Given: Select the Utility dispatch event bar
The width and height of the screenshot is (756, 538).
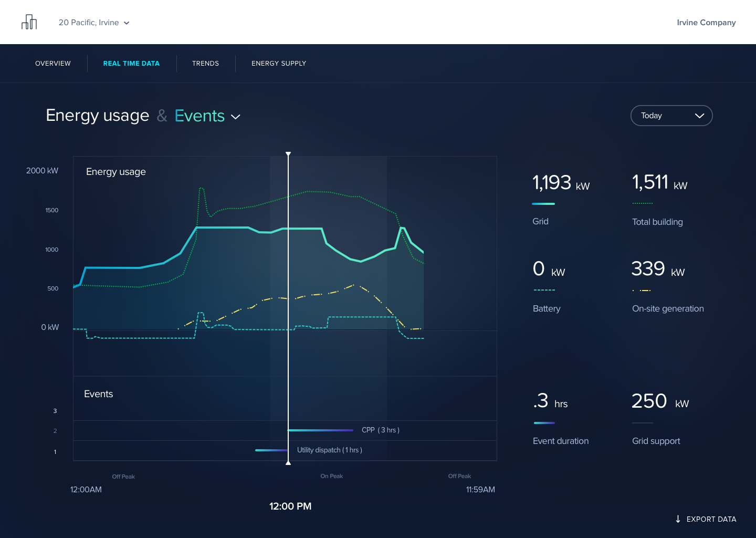Looking at the screenshot, I should pyautogui.click(x=271, y=450).
